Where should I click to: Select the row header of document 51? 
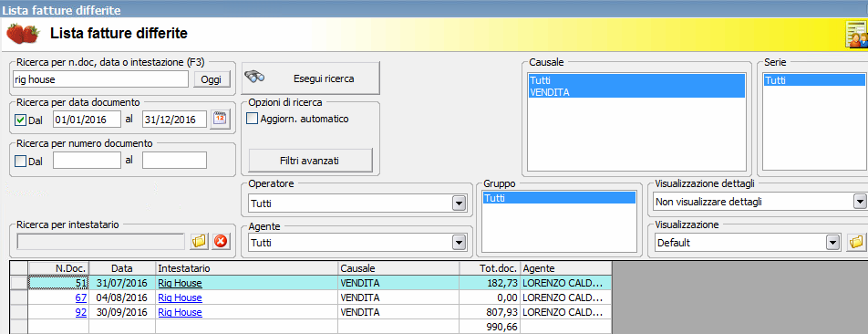coord(19,283)
